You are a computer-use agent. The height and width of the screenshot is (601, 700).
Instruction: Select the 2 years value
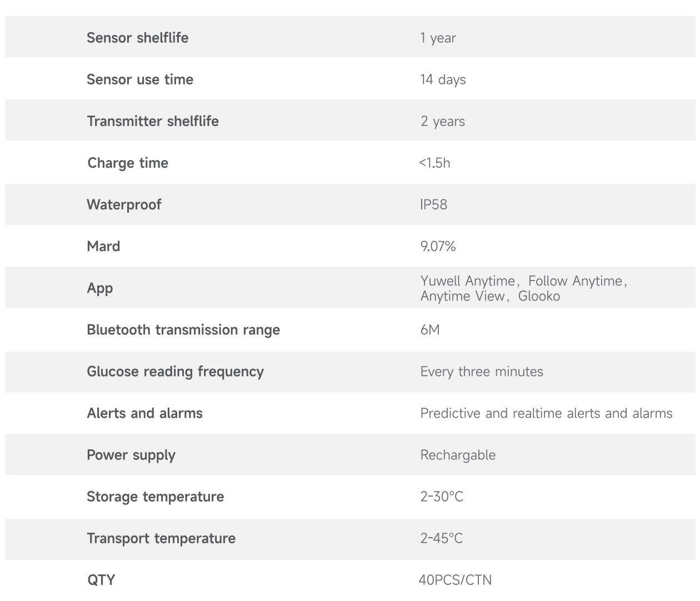click(x=443, y=121)
